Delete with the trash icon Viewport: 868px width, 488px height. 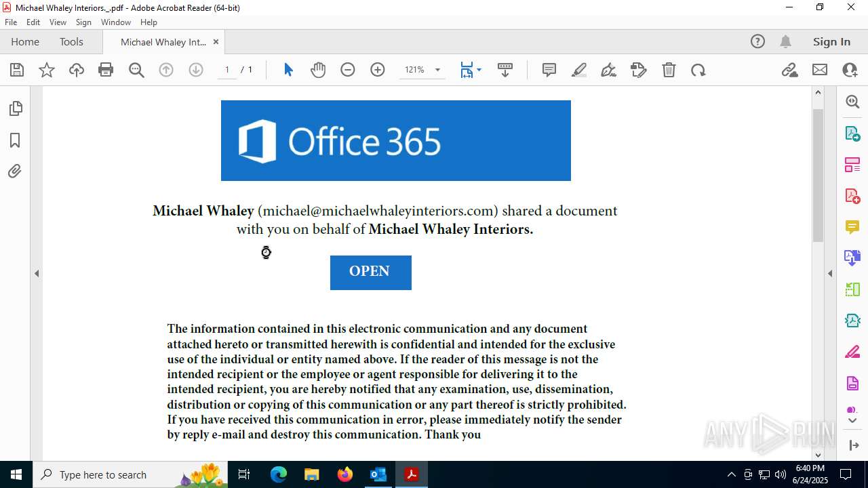[x=669, y=70]
